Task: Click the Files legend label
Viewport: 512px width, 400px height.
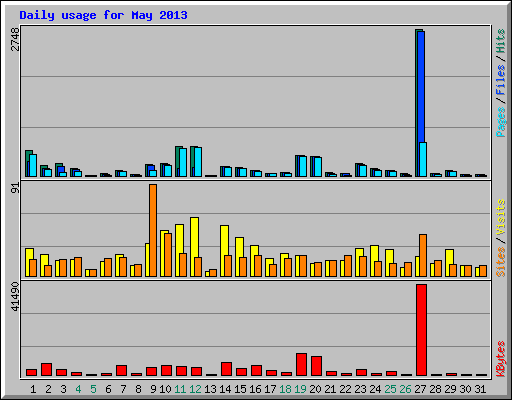Action: pyautogui.click(x=501, y=80)
